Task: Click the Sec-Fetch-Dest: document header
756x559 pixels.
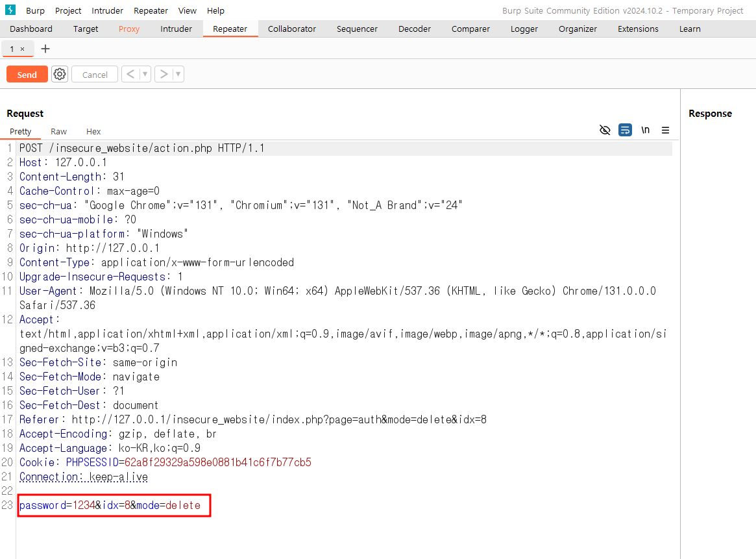Action: coord(89,405)
